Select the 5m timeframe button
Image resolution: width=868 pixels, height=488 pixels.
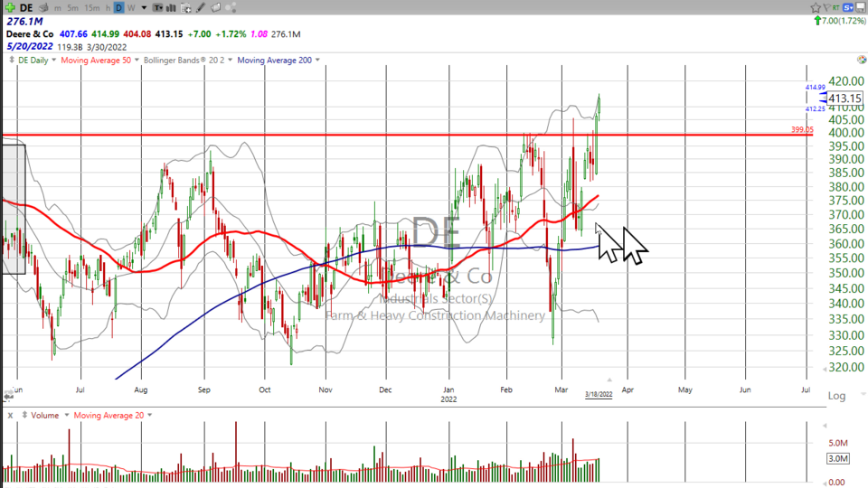pos(73,8)
